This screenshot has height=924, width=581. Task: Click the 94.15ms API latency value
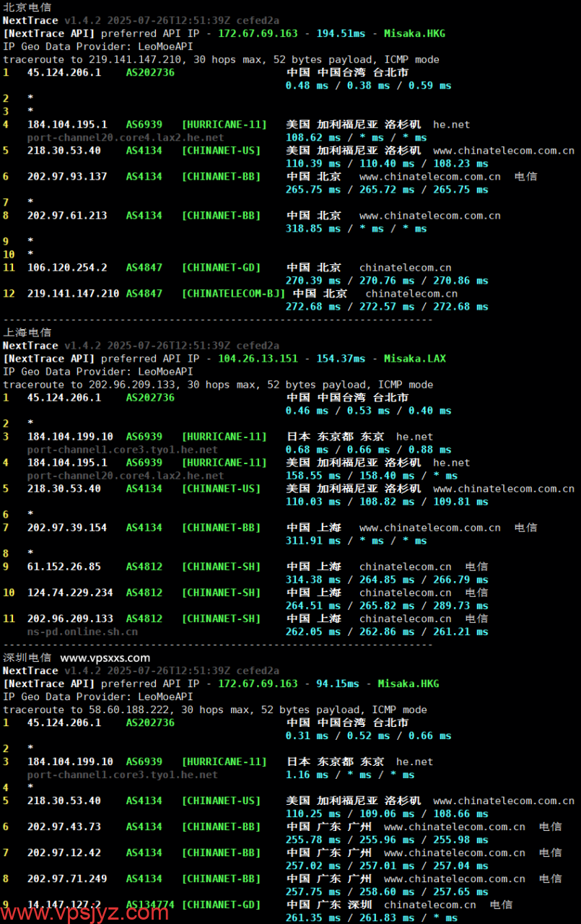[338, 684]
